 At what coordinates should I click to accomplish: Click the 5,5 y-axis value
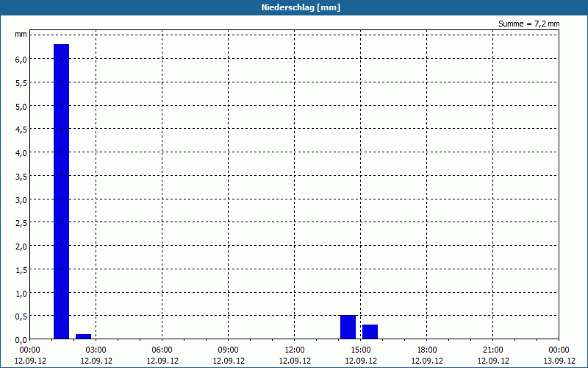click(x=21, y=83)
